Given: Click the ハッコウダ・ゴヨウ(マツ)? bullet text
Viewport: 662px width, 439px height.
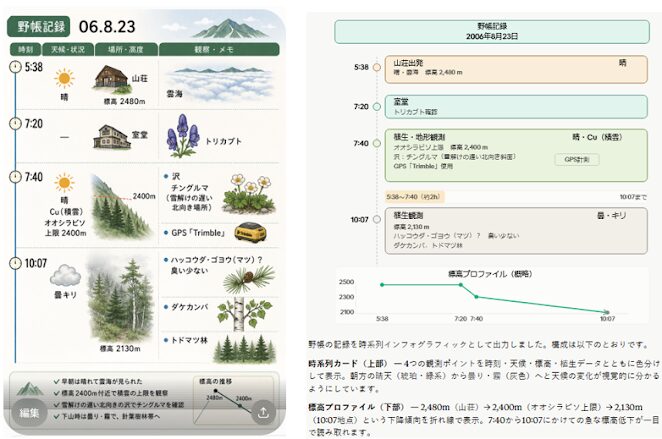Looking at the screenshot, I should point(217,260).
